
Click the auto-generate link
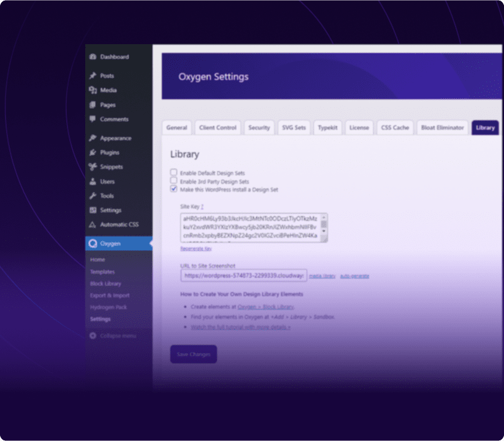354,276
